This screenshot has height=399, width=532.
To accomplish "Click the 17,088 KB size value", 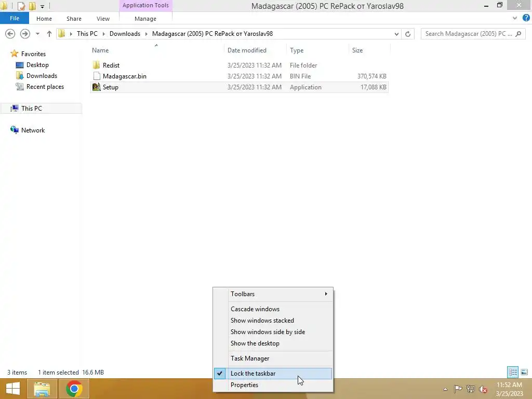I will [373, 87].
